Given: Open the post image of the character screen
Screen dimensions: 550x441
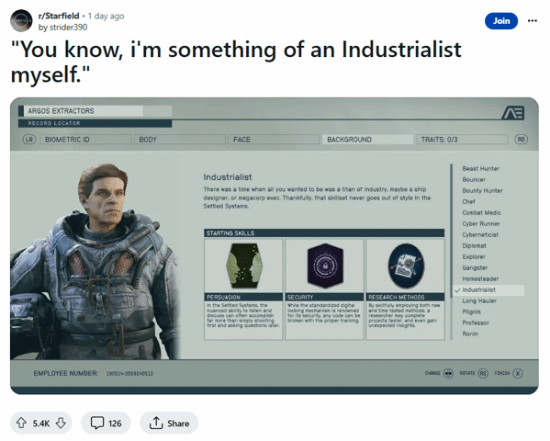Looking at the screenshot, I should tap(274, 246).
